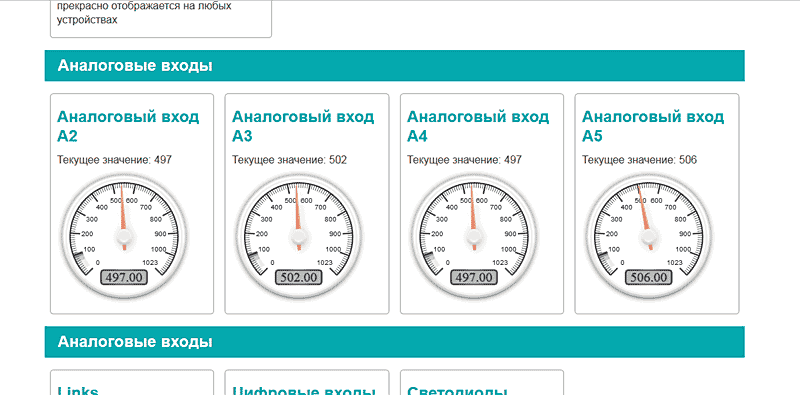Open the Links card heading

pyautogui.click(x=78, y=390)
